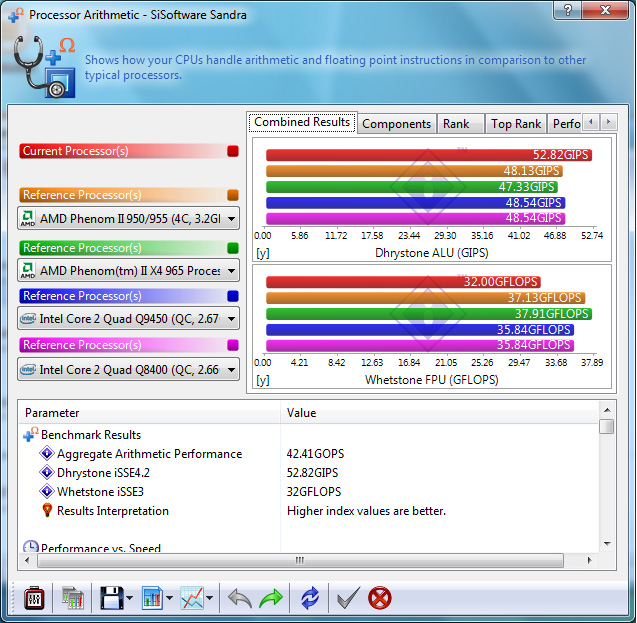
Task: Open the partially hidden Perfo tab
Action: (565, 124)
